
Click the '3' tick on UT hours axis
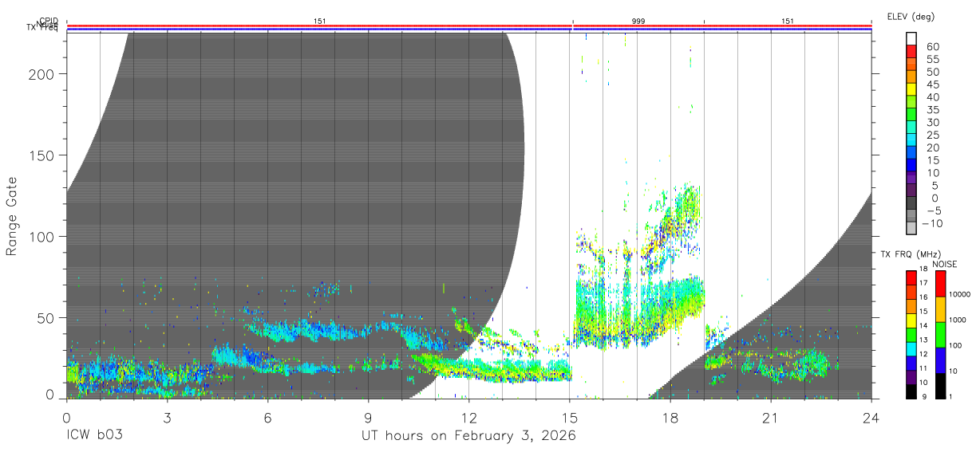167,418
